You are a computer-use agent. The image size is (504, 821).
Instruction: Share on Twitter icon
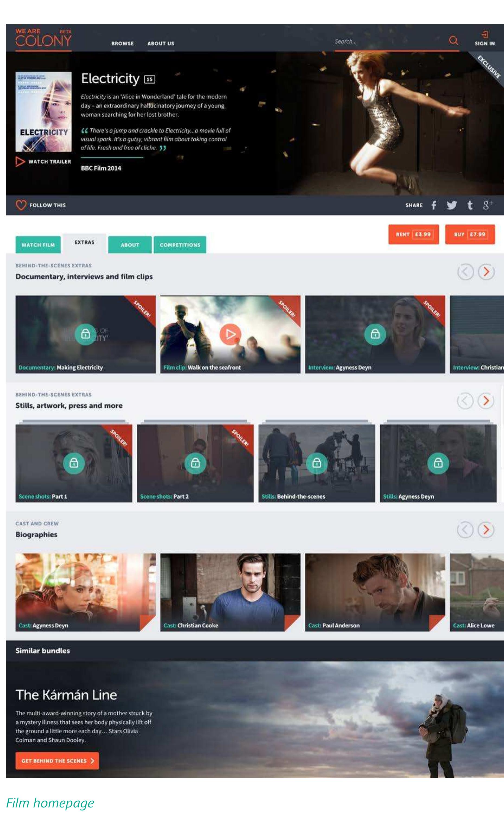point(452,205)
